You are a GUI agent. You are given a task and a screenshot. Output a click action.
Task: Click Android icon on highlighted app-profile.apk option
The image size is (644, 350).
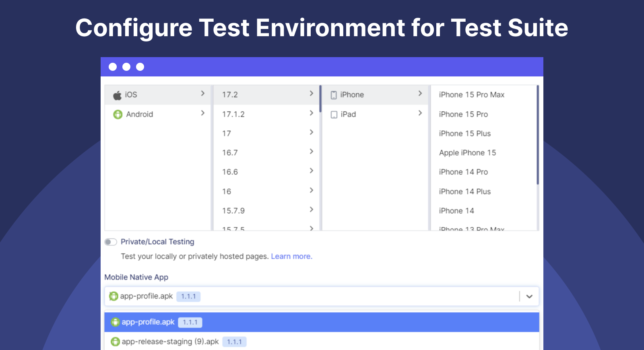[x=116, y=322]
